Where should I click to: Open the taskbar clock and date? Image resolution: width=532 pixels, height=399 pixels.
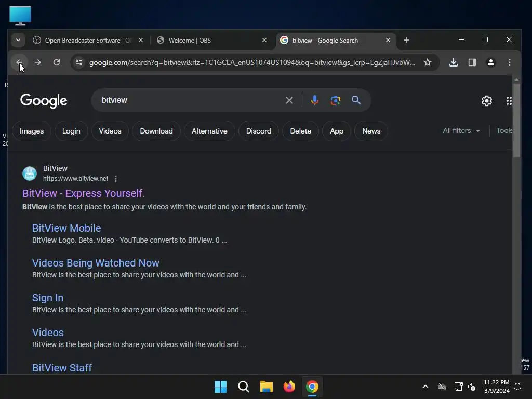click(496, 387)
